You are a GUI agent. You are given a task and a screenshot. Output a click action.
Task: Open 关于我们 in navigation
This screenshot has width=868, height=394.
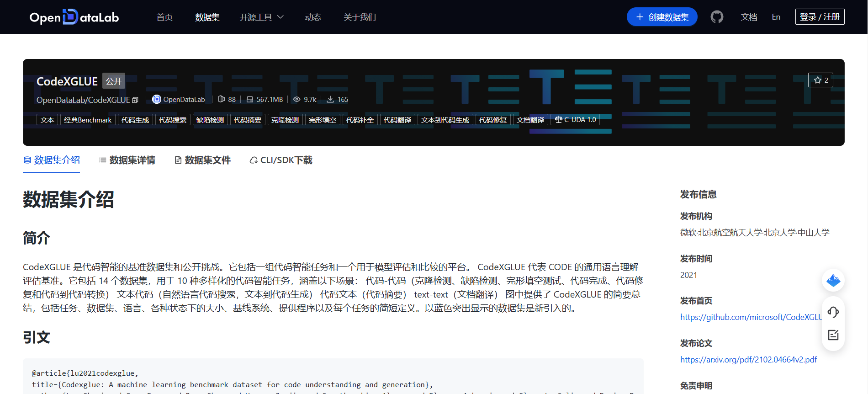click(x=360, y=17)
